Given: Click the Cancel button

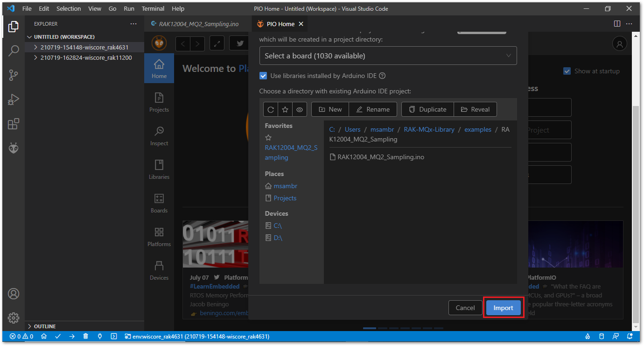Looking at the screenshot, I should 465,308.
